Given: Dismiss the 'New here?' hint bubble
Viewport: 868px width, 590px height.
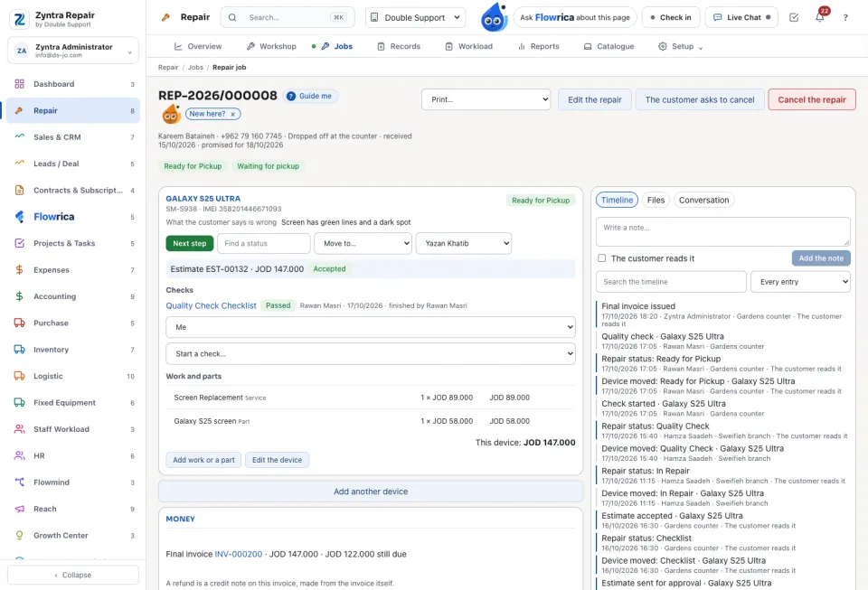Looking at the screenshot, I should 233,114.
